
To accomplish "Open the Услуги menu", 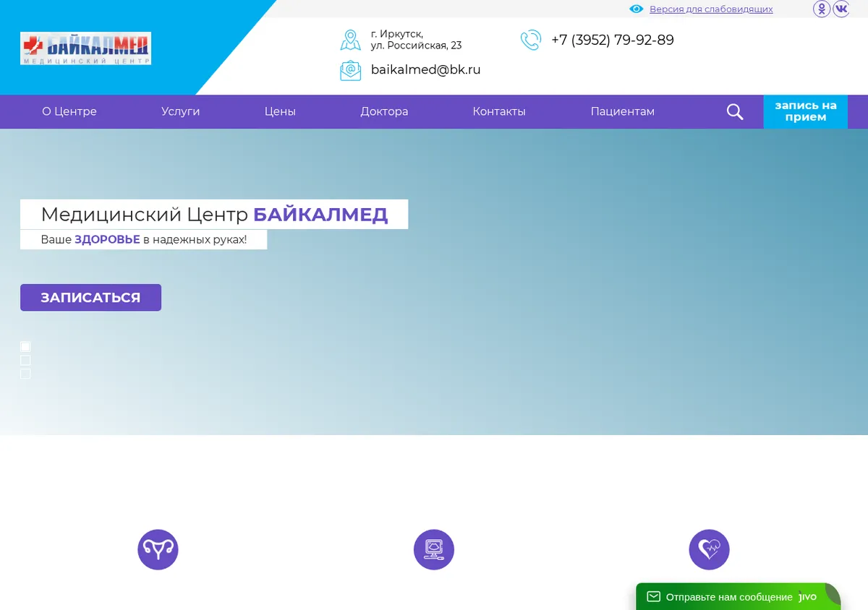I will pyautogui.click(x=181, y=112).
